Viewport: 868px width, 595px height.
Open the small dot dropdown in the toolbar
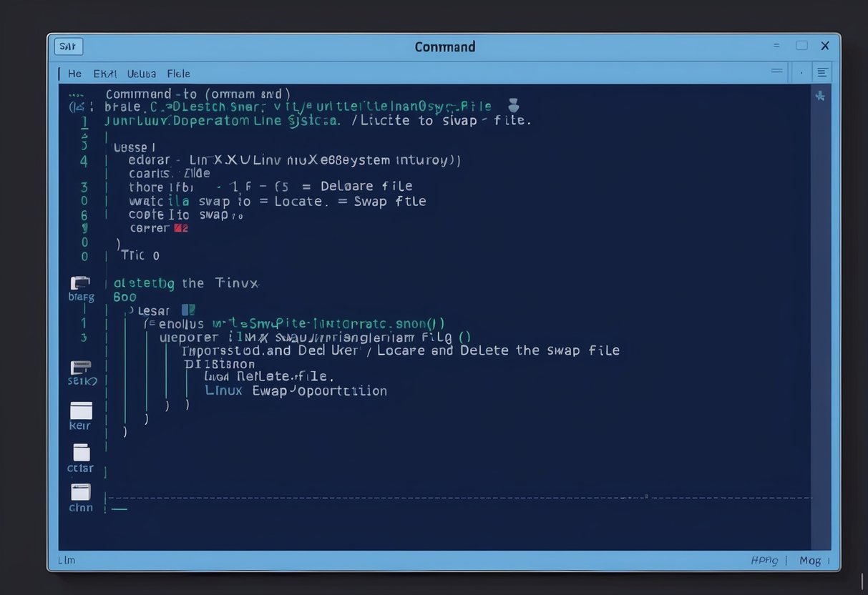(800, 72)
